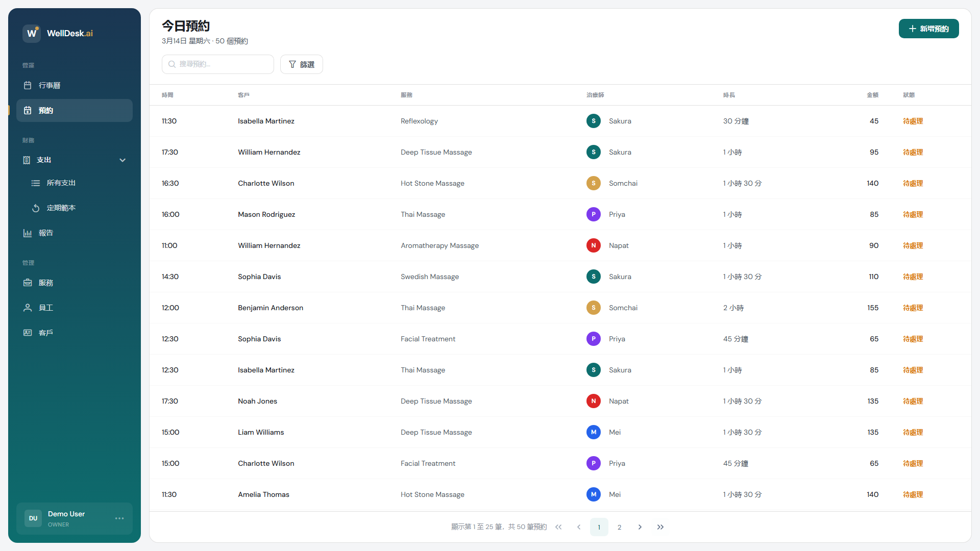980x551 pixels.
Task: Switch to page 2 of results
Action: coord(619,527)
